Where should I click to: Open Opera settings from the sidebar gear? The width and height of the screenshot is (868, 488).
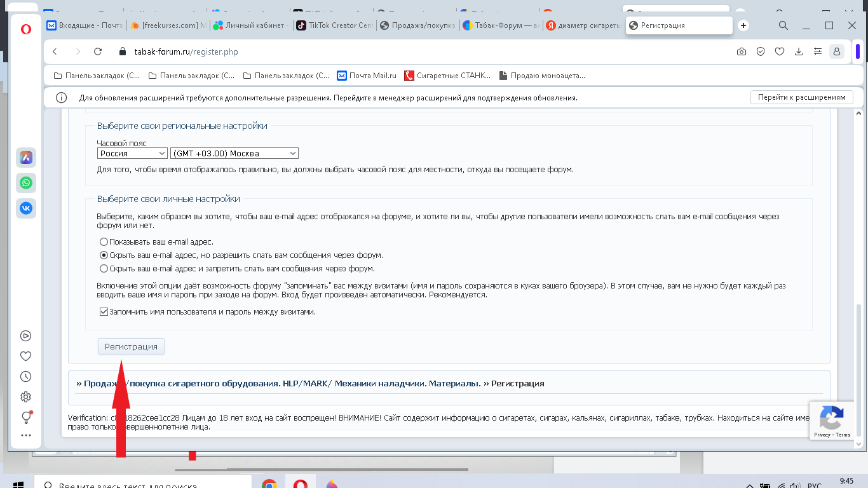(25, 396)
